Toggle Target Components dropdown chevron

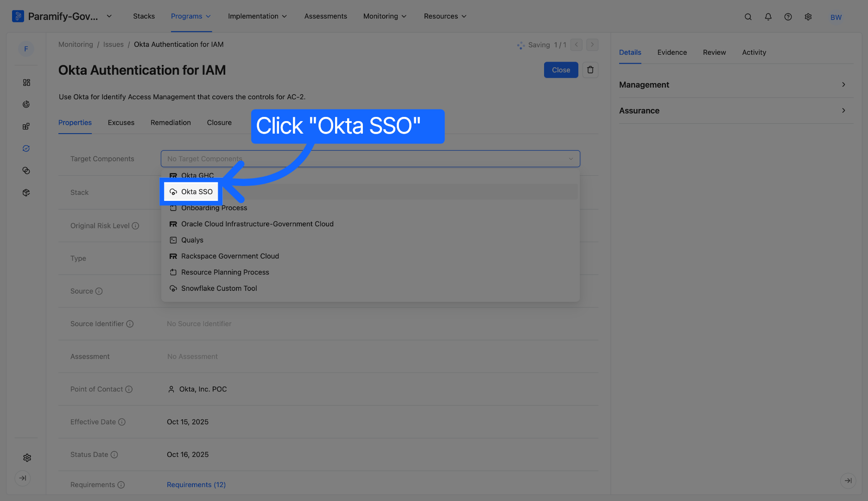point(571,159)
